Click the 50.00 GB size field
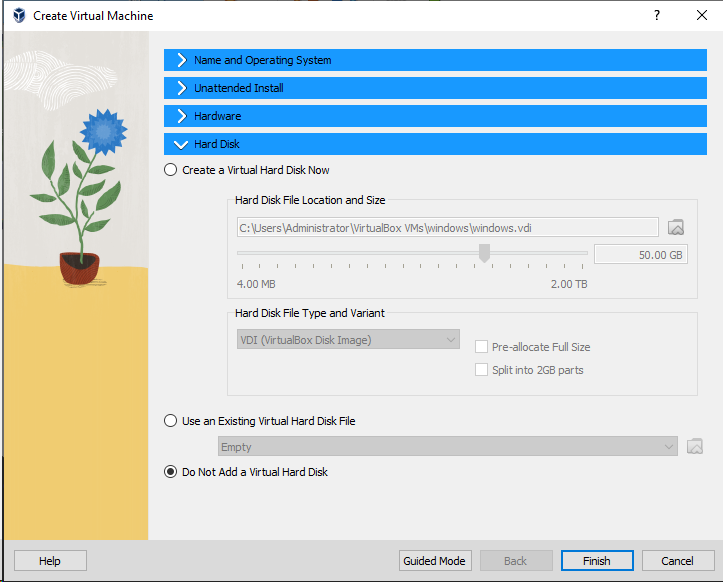 (641, 255)
